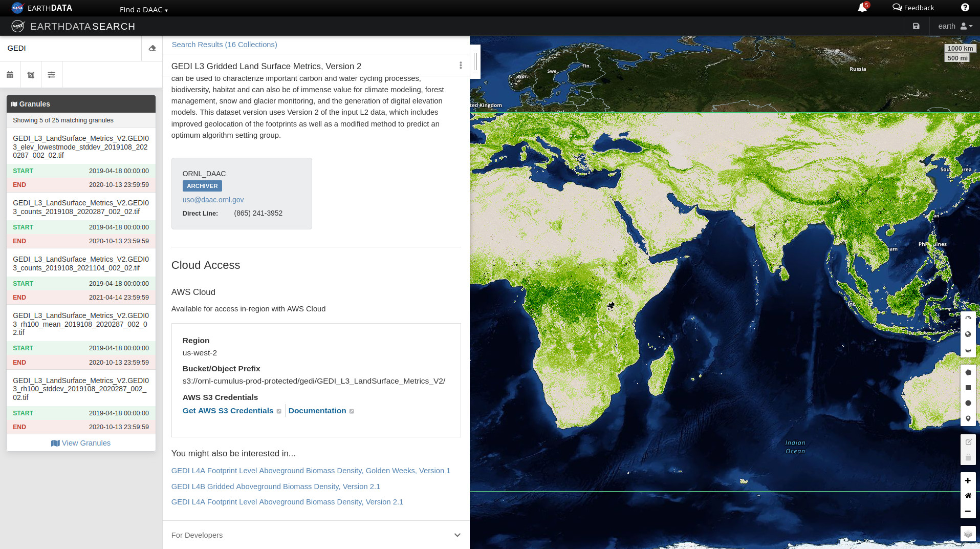Go back to Search Results (16 Collections)
This screenshot has height=549, width=980.
[x=224, y=45]
